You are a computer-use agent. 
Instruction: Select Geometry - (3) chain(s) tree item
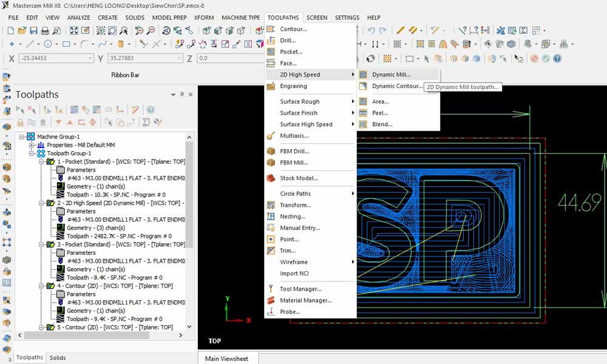(96, 228)
